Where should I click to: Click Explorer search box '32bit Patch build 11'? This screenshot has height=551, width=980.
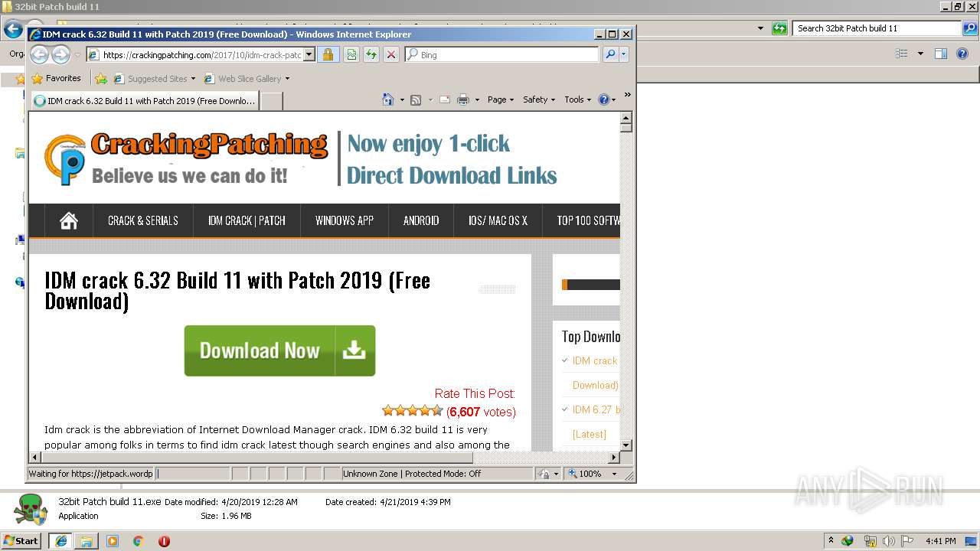(877, 28)
